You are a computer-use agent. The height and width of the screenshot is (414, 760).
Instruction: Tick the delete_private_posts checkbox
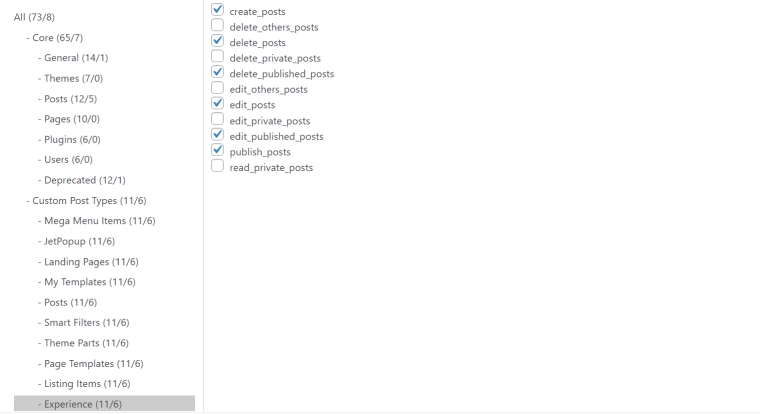point(217,56)
